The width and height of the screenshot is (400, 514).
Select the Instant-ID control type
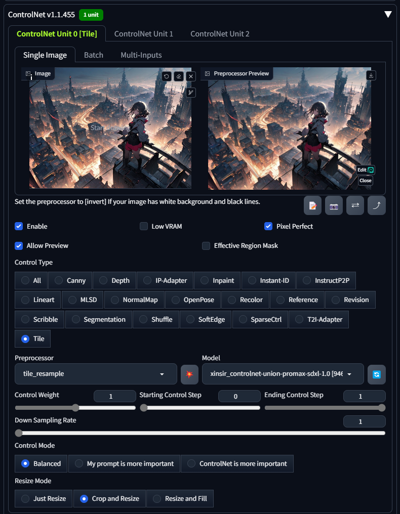[x=268, y=280]
